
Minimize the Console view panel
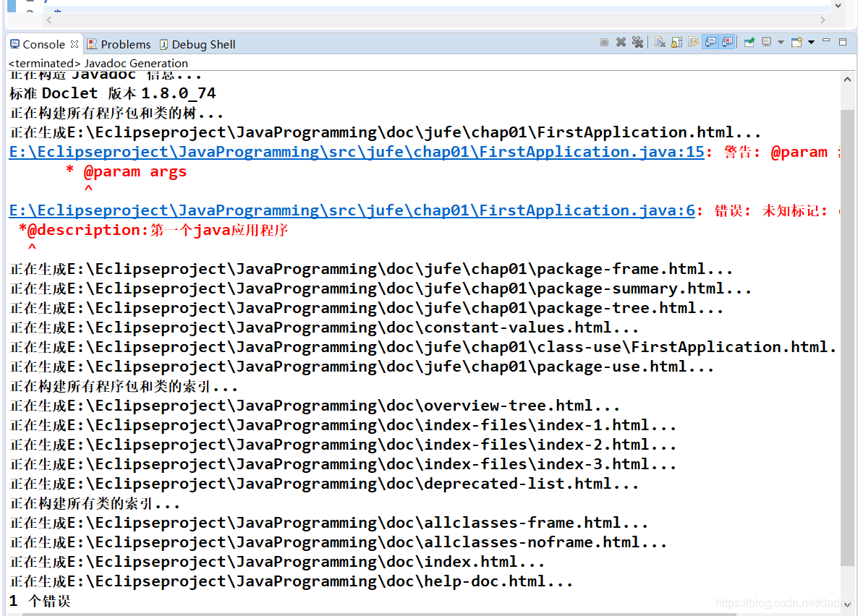tap(826, 41)
